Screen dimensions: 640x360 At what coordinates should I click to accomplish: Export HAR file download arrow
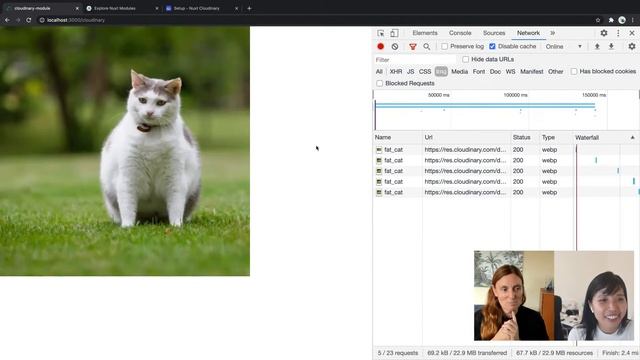pos(611,47)
